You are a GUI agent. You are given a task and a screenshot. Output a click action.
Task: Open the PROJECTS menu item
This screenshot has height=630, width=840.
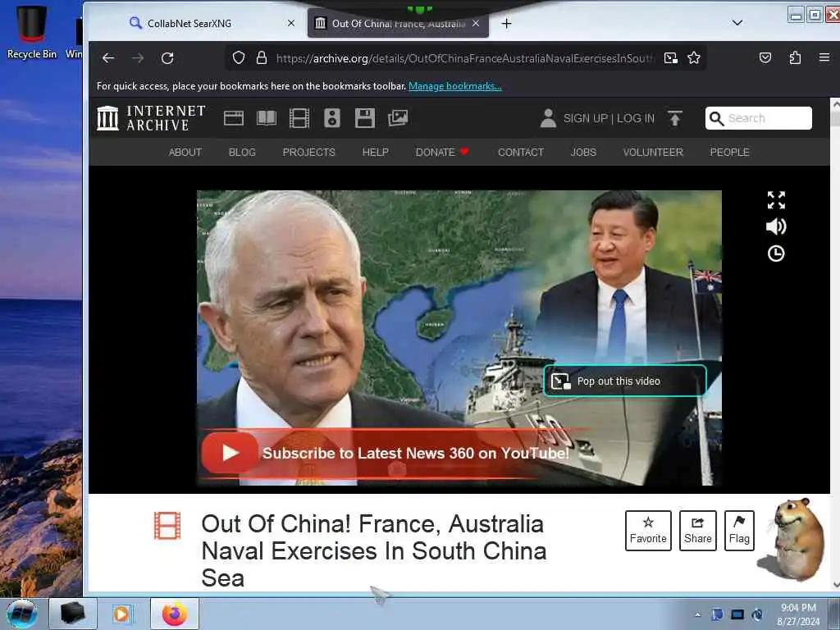point(308,152)
